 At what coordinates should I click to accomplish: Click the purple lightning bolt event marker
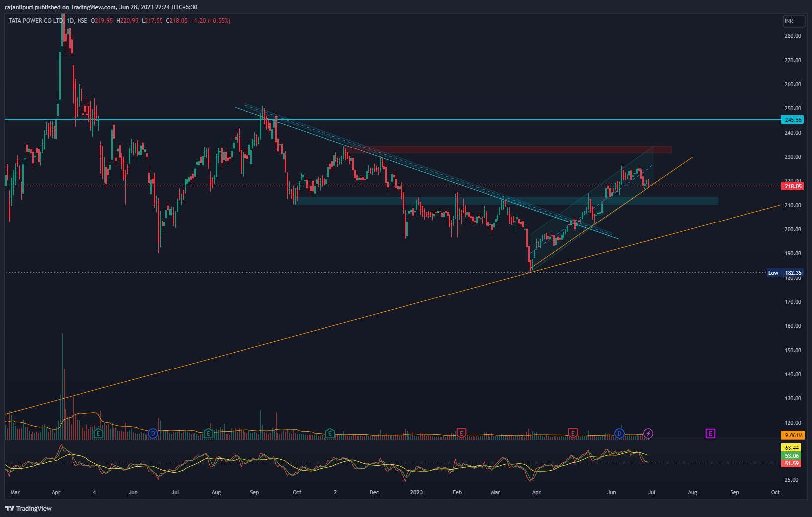tap(648, 434)
